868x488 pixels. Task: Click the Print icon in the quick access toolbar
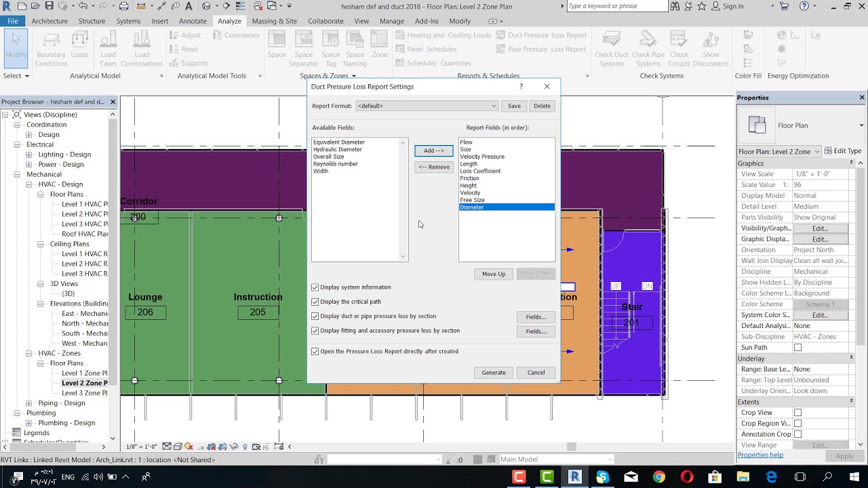pos(123,6)
